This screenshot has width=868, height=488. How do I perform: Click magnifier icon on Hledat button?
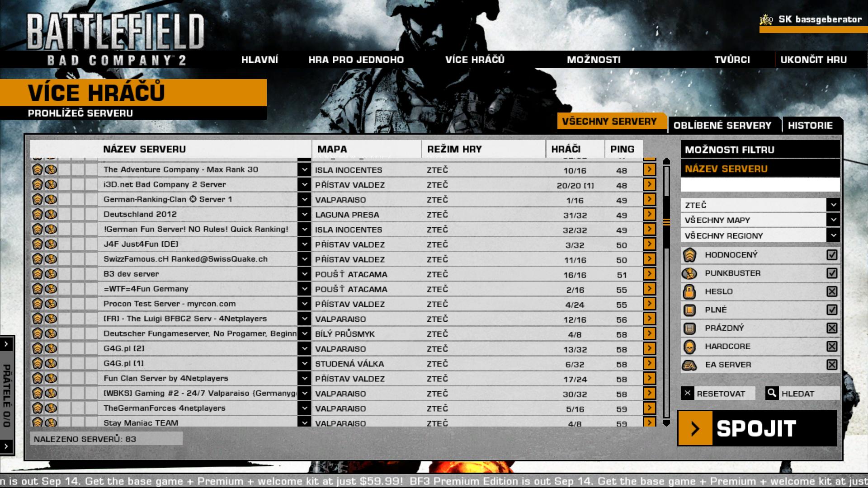tap(772, 393)
